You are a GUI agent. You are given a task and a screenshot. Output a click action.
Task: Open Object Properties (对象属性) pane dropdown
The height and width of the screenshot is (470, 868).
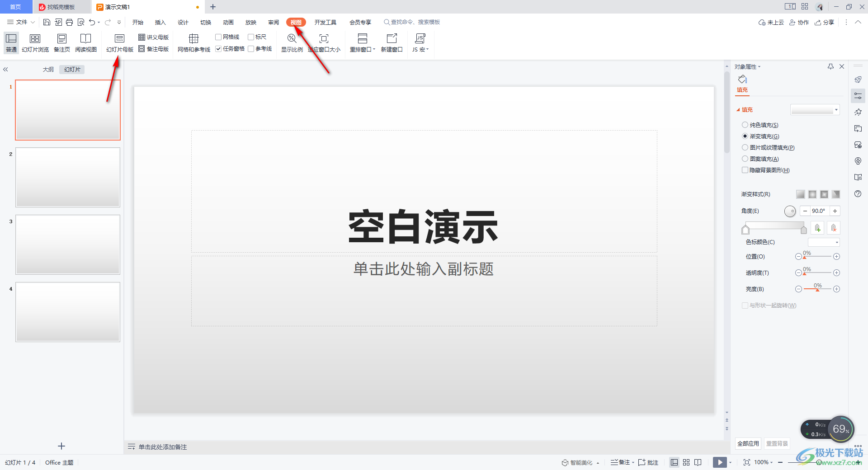(x=748, y=67)
